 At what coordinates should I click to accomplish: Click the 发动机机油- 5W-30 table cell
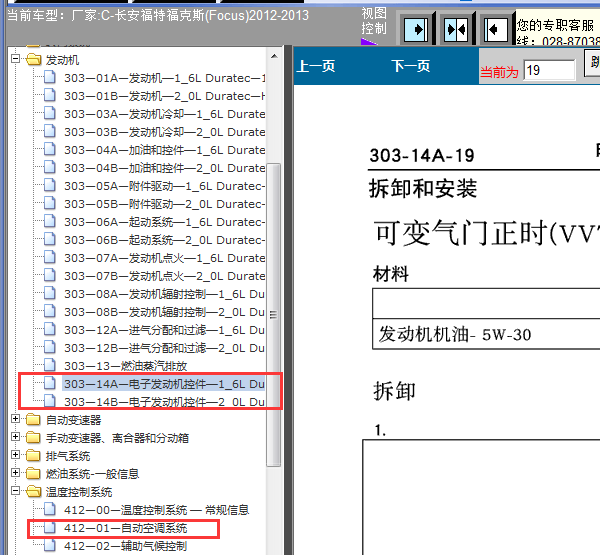click(x=486, y=334)
